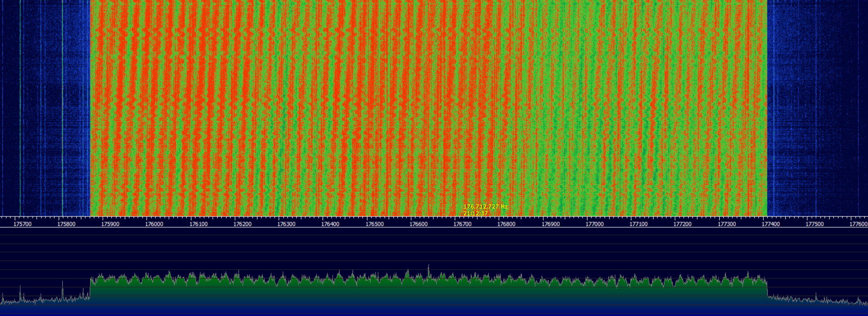
Task: Click the 177300 frequency scale label
Action: [x=727, y=224]
